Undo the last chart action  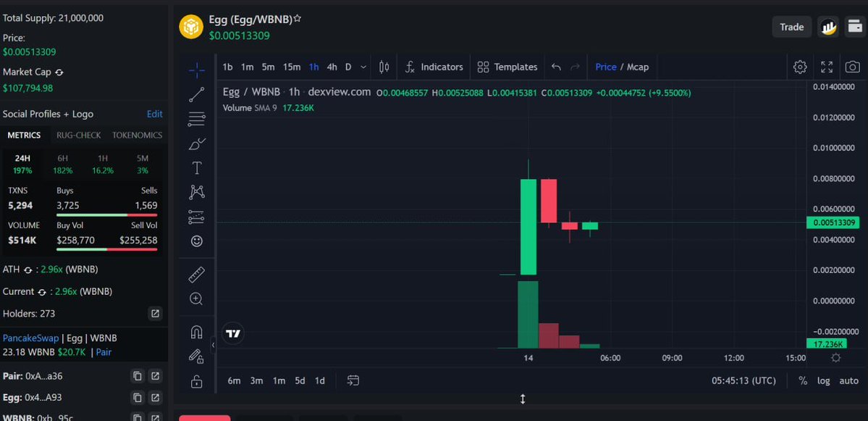click(556, 67)
